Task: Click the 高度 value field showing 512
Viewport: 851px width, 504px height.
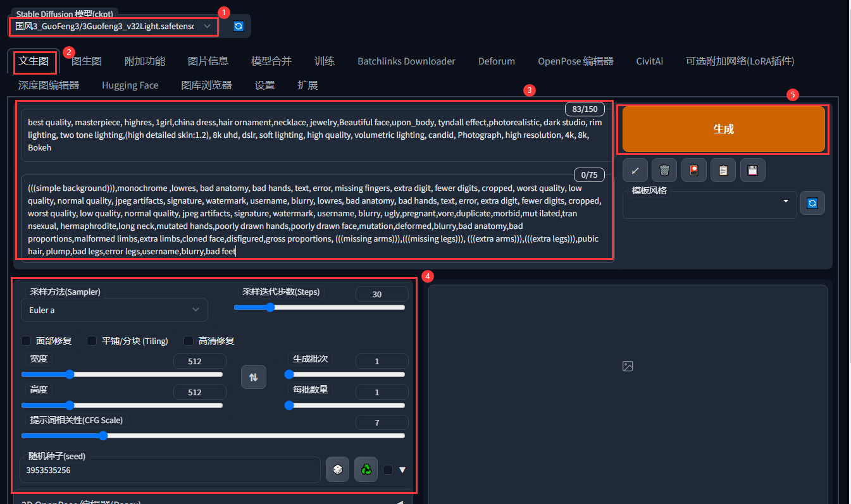Action: coord(199,392)
